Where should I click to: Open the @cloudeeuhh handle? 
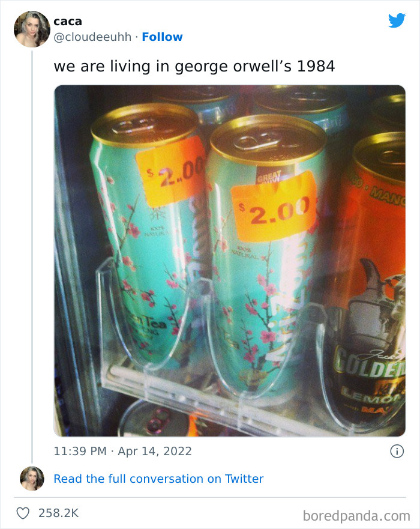click(92, 37)
